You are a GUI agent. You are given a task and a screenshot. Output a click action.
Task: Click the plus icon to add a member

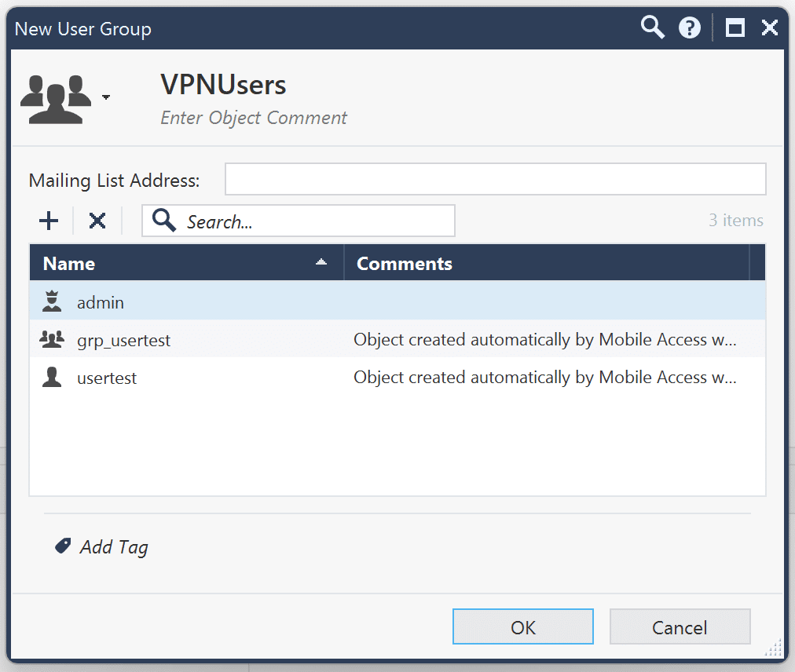pos(49,221)
